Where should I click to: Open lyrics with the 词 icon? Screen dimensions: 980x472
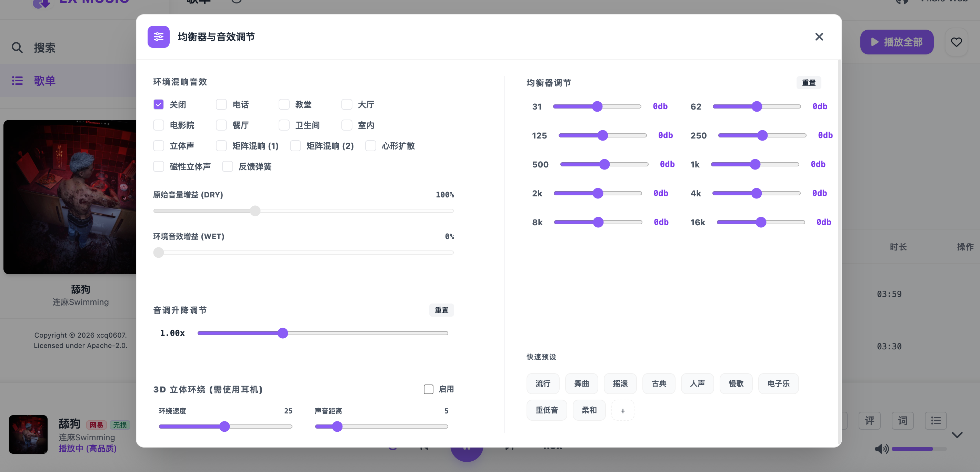click(x=902, y=421)
